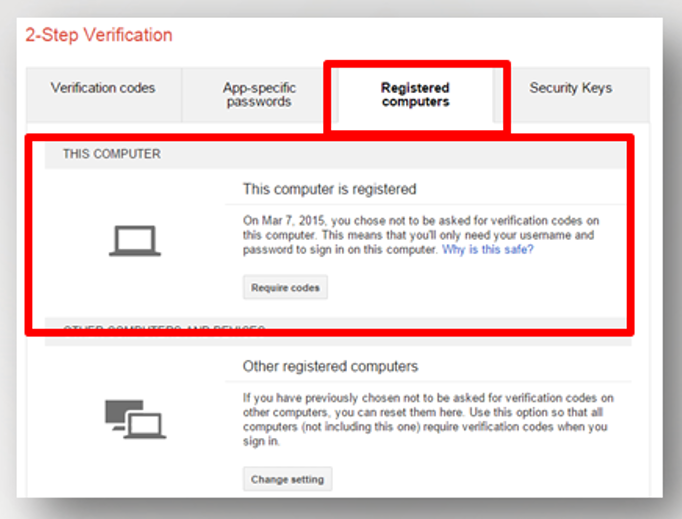This screenshot has width=682, height=519.
Task: Switch to the App-specific passwords tab
Action: point(259,95)
